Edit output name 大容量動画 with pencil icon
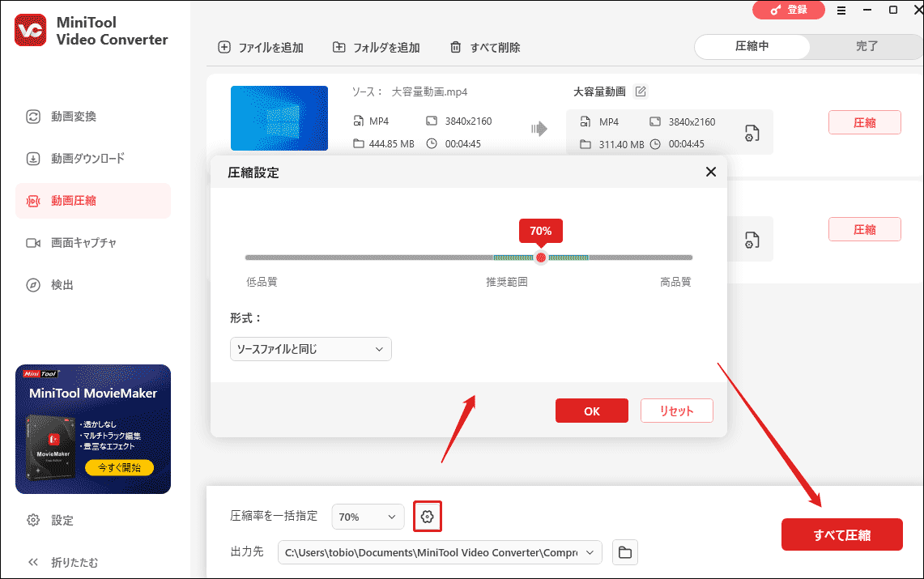 (x=641, y=92)
